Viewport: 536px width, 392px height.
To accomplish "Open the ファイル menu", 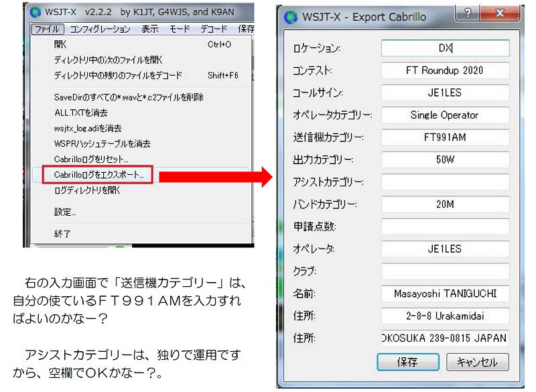I will [x=47, y=29].
